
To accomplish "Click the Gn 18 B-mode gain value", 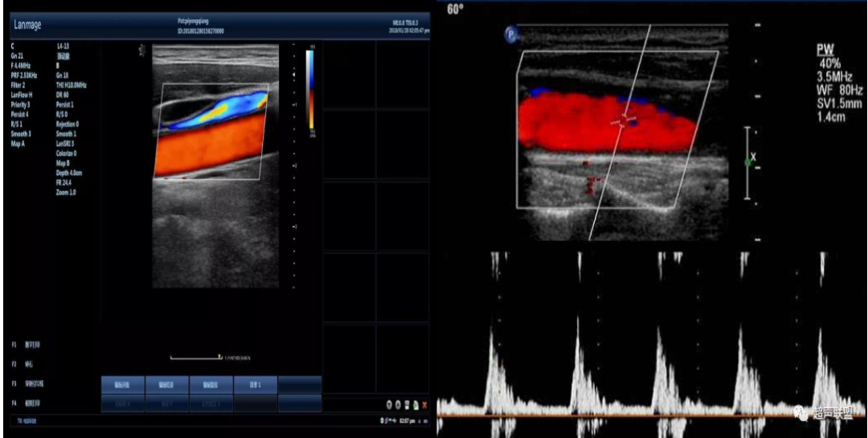I will [x=62, y=76].
